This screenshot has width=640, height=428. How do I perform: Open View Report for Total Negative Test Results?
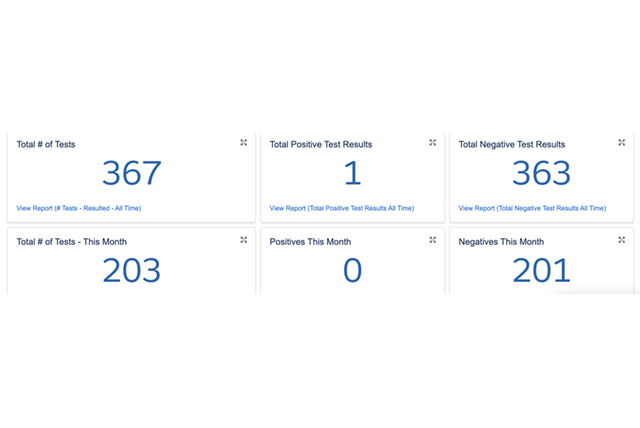point(532,208)
